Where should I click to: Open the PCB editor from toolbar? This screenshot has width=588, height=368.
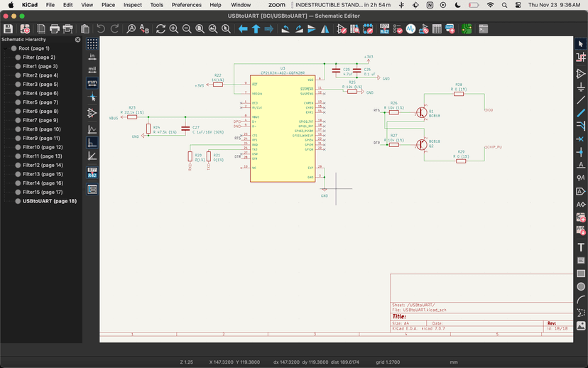click(465, 29)
